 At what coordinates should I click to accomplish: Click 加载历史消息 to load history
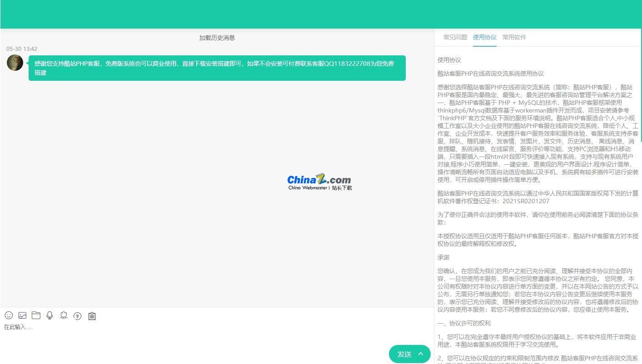(x=217, y=38)
